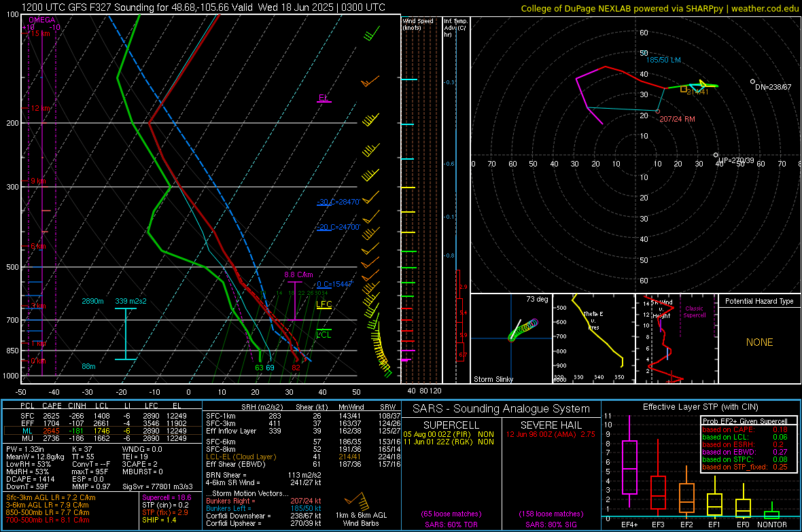
Task: Click the based on STP_fixed probability row
Action: pyautogui.click(x=745, y=467)
